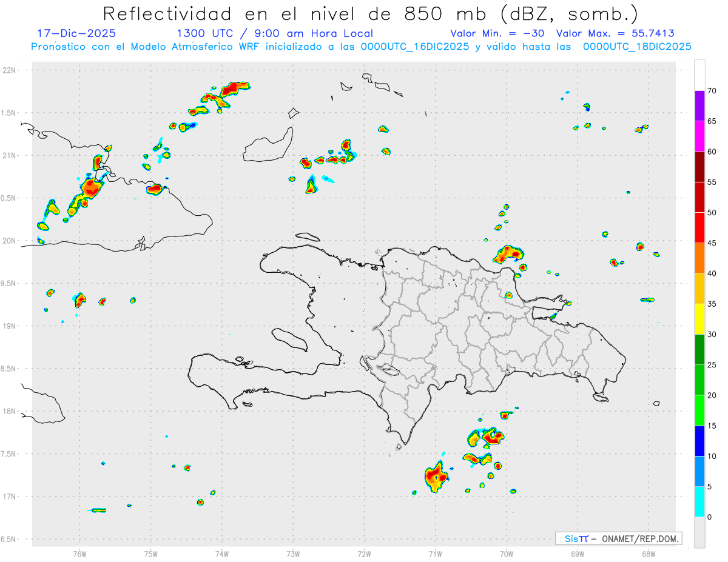This screenshot has height=562, width=728.
Task: Click the cyan 0–5 dBZ color band
Action: pyautogui.click(x=699, y=502)
